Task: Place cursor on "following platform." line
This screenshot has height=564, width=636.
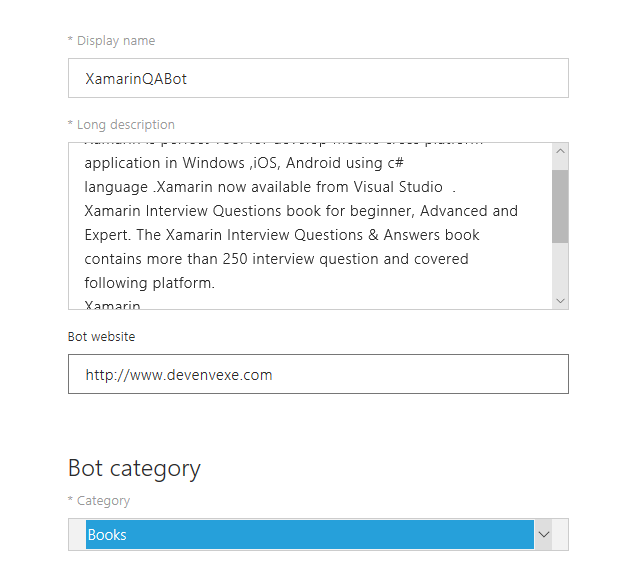Action: [x=149, y=283]
